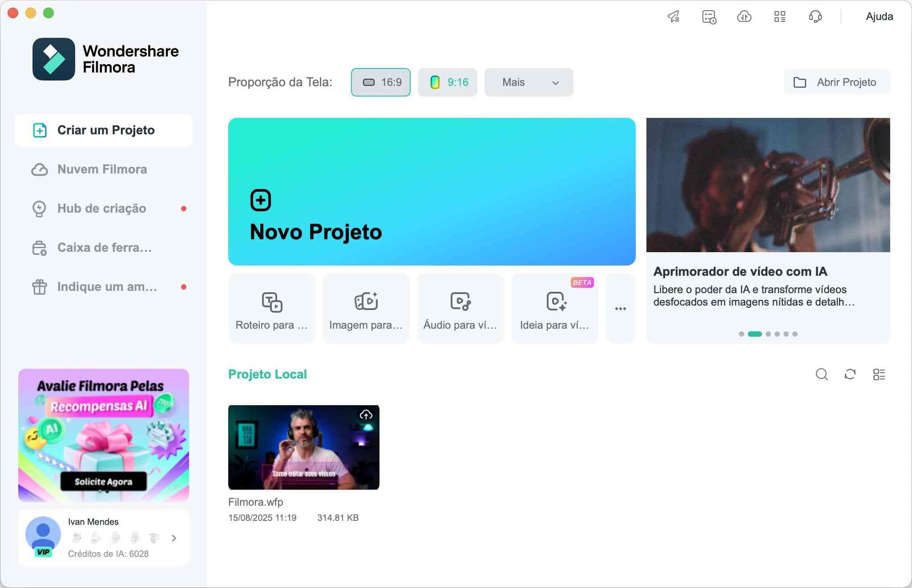
Task: Select the second carousel dot indicator
Action: pyautogui.click(x=755, y=334)
